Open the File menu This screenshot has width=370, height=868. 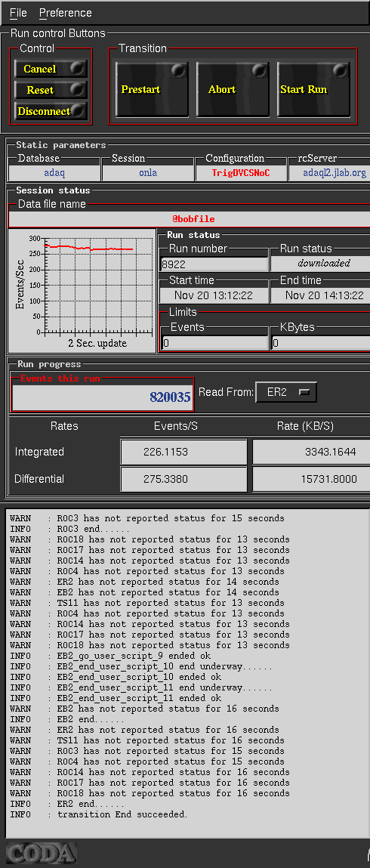(18, 13)
